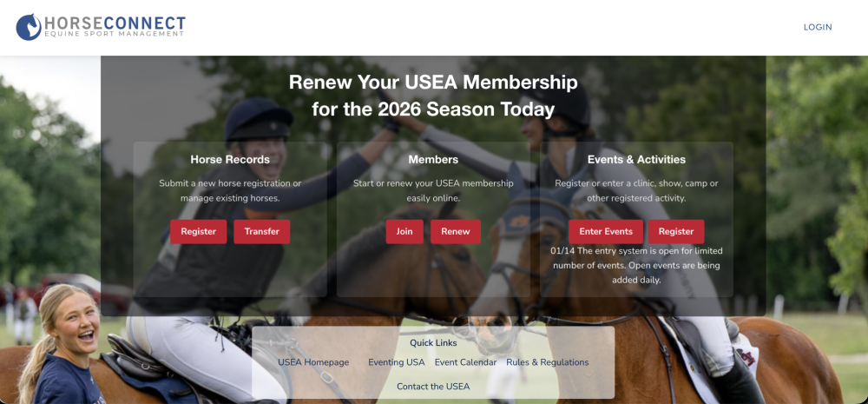Click the Renew Your USEA Membership banner headline
Screen dimensions: 868x404
pos(433,96)
